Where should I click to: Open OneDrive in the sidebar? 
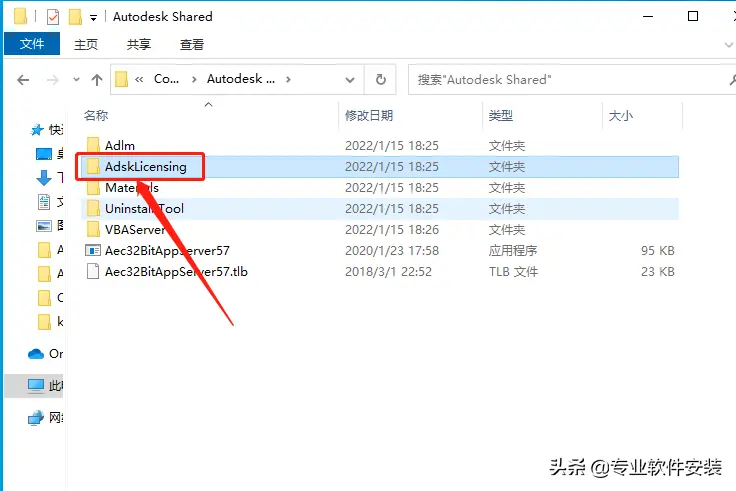coord(45,353)
